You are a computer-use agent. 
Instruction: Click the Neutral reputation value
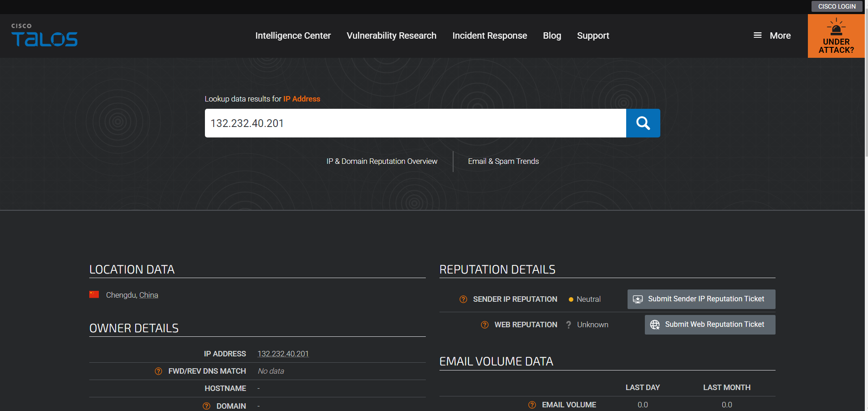(588, 299)
